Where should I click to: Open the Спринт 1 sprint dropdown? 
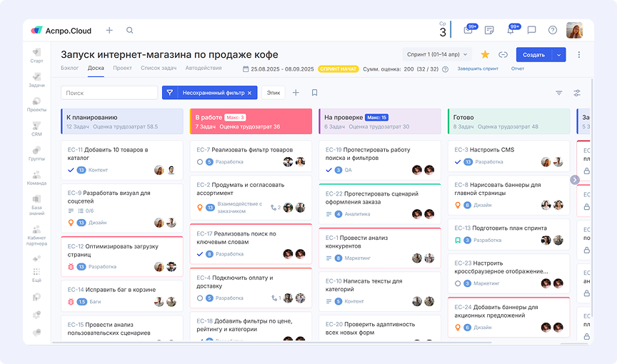point(437,54)
